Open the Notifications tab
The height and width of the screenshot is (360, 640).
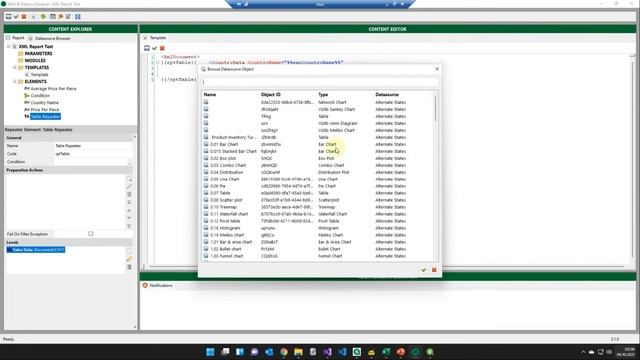[158, 285]
